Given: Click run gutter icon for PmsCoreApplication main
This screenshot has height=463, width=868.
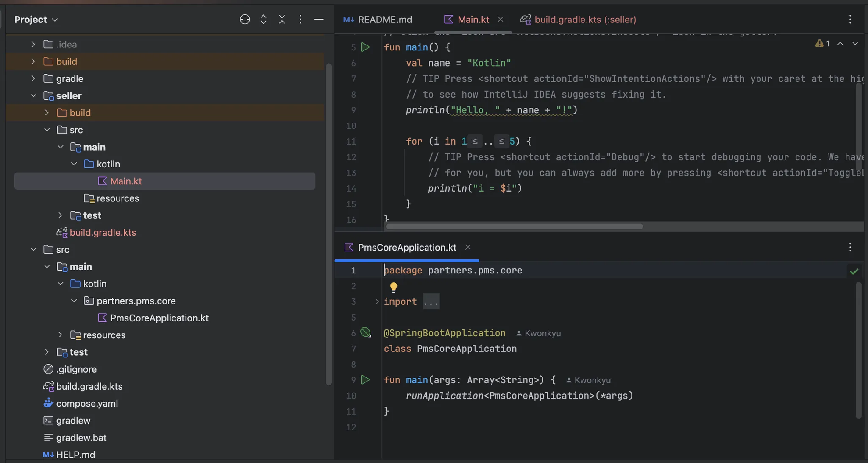Looking at the screenshot, I should (x=365, y=380).
